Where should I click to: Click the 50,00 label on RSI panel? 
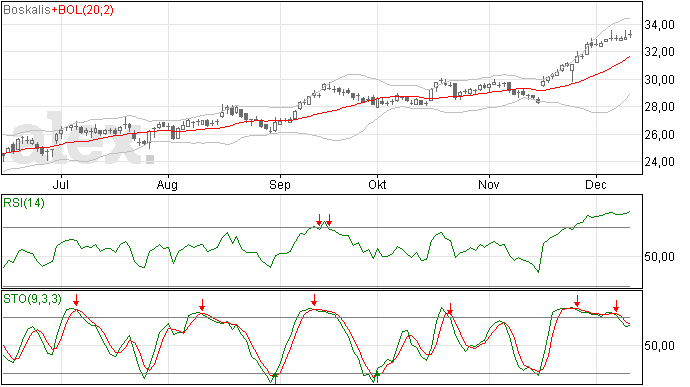coord(659,257)
